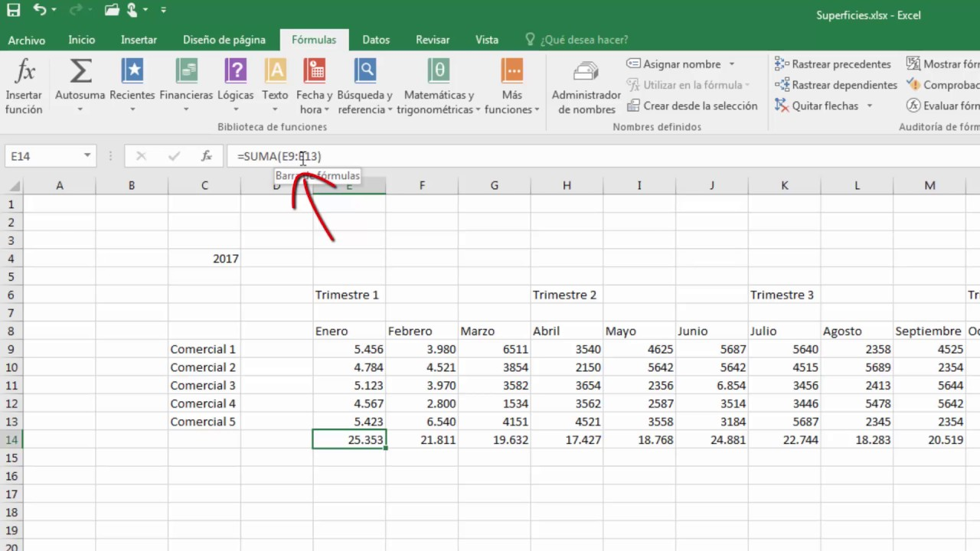Select column F header

(x=422, y=185)
